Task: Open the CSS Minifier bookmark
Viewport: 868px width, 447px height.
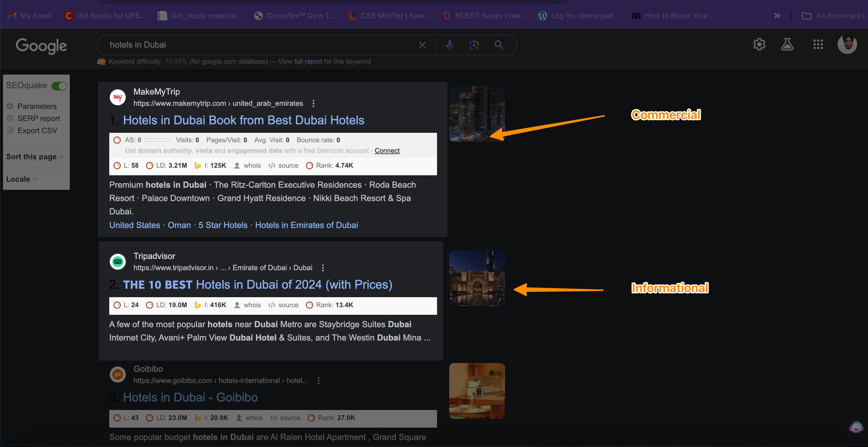Action: pos(389,15)
